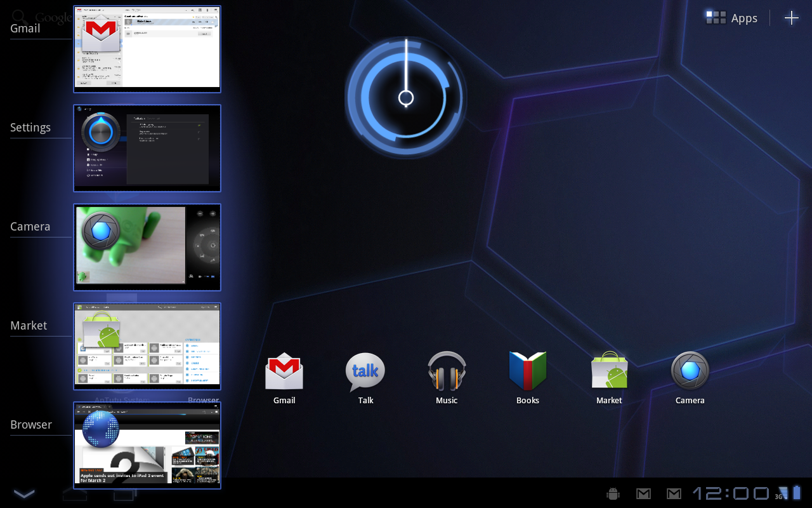
Task: Tap the Google search magnifier icon
Action: coord(20,17)
